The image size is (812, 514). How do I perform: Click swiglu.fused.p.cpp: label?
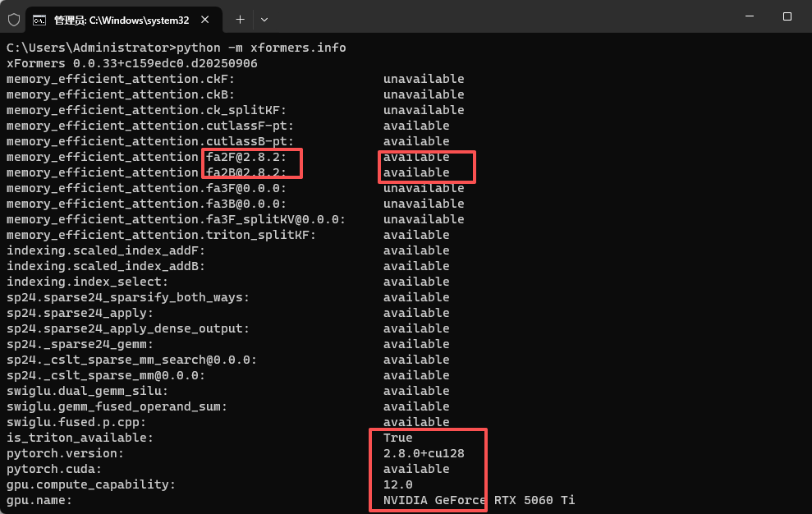coord(76,422)
